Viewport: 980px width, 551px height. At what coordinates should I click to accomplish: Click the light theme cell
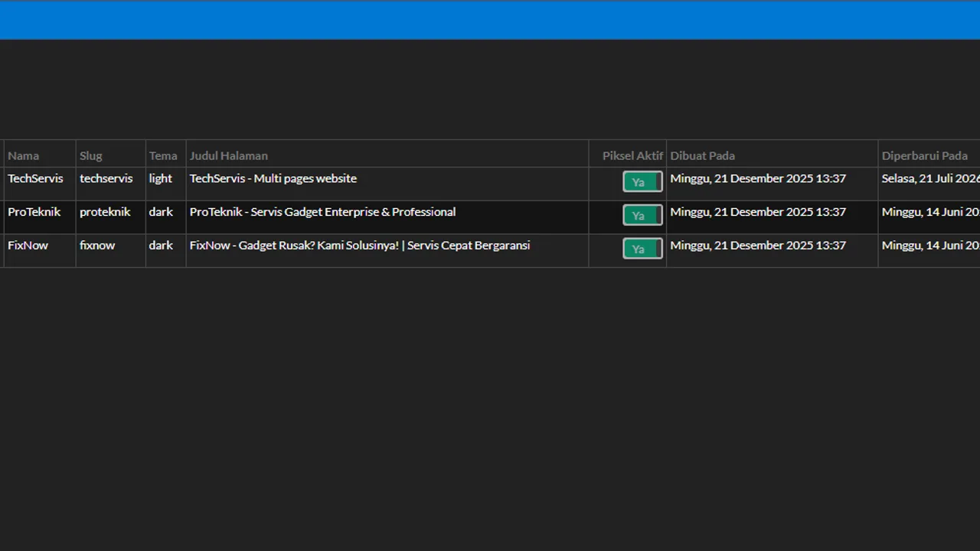166,184
